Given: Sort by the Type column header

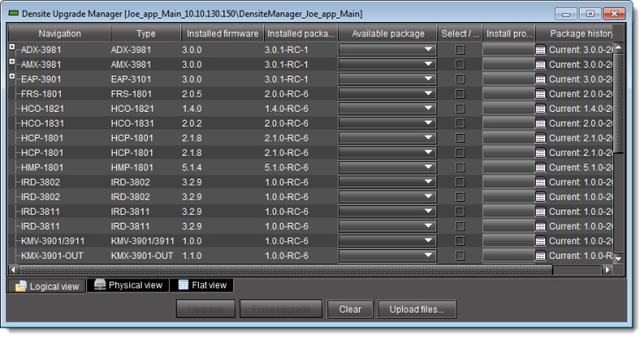Looking at the screenshot, I should pyautogui.click(x=146, y=33).
